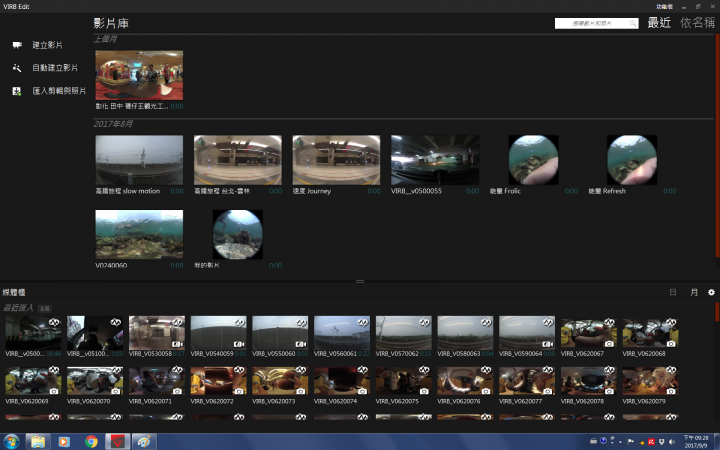
Task: Click G-Metrix badge on VIRB_V0560061
Action: coord(362,323)
